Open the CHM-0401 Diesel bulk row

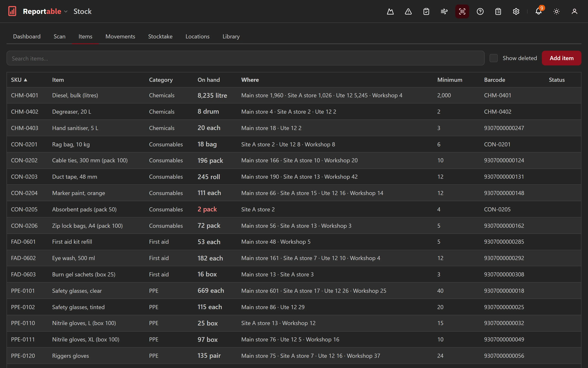click(x=294, y=95)
